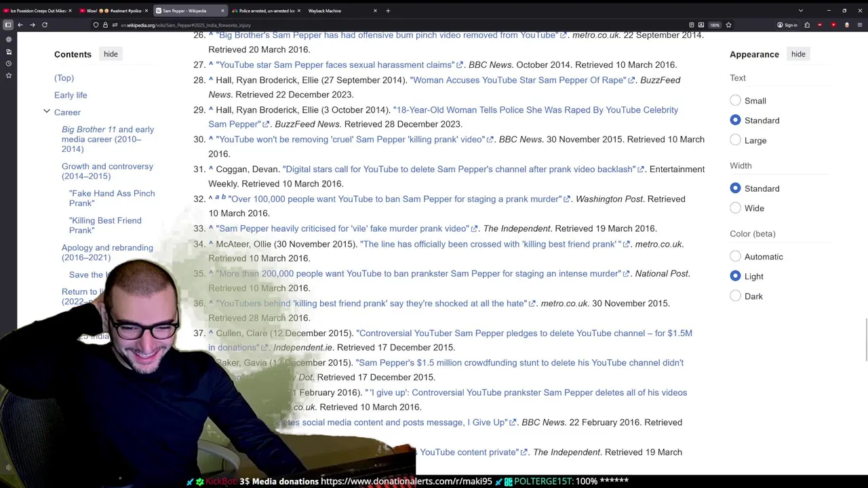The image size is (868, 488).
Task: Select Small text size radio
Action: [x=736, y=100]
